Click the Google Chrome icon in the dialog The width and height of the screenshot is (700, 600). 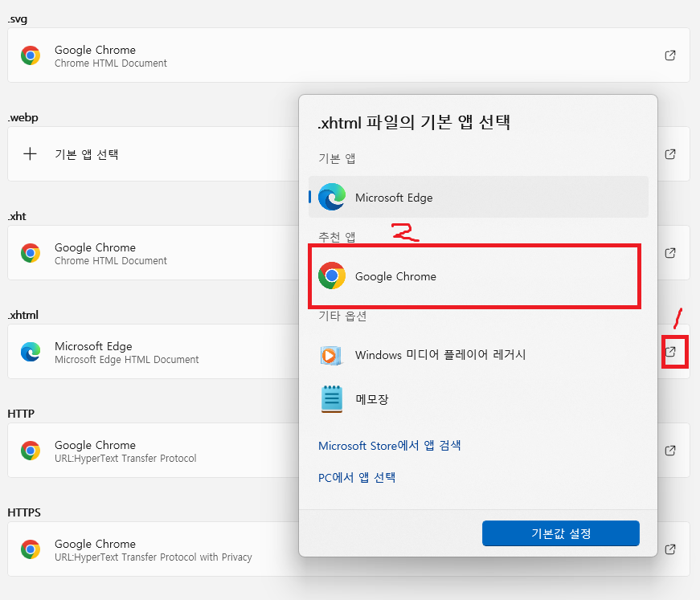point(332,276)
